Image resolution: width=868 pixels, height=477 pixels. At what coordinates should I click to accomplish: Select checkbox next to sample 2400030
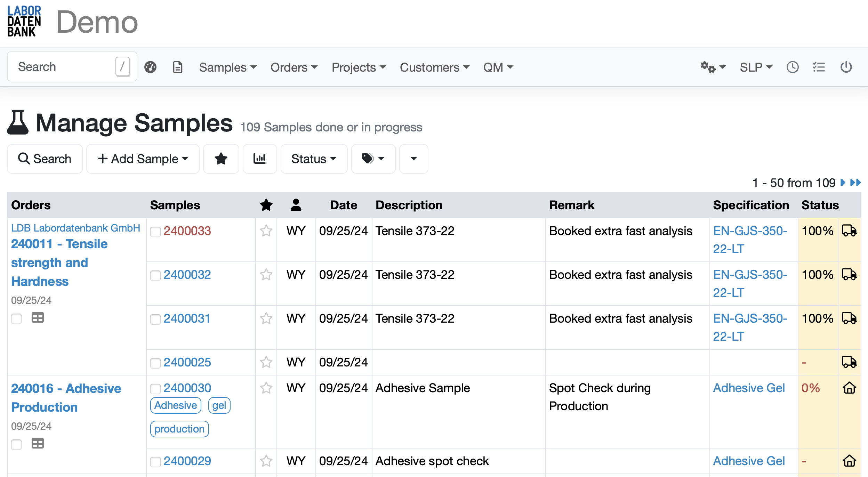point(155,389)
